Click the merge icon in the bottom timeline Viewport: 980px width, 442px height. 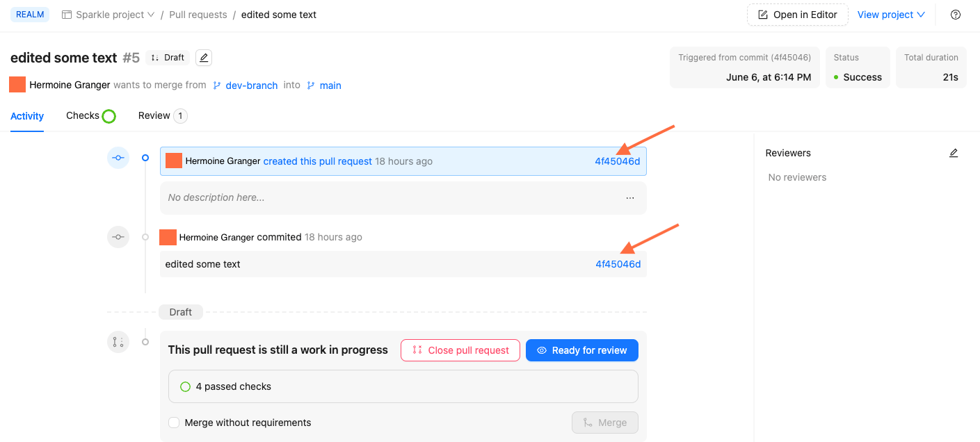[x=118, y=342]
